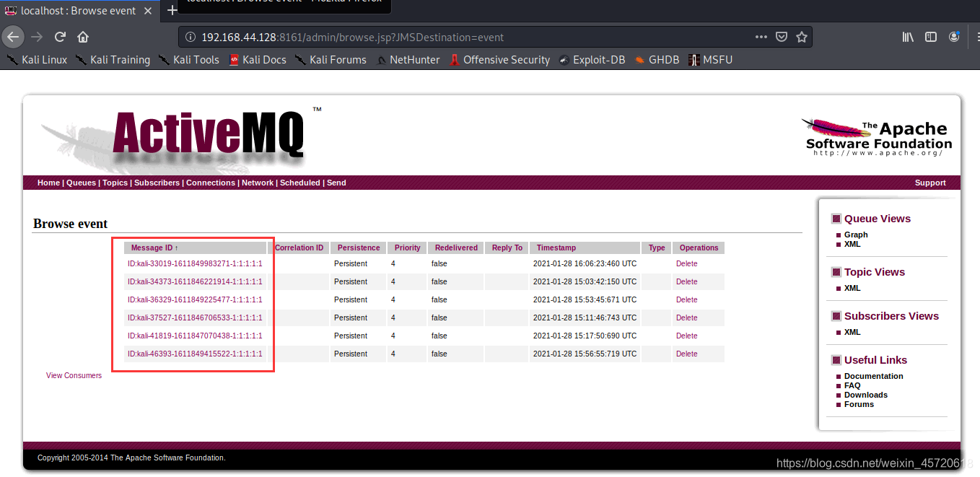
Task: Open Documentation under Useful Links
Action: pos(873,376)
